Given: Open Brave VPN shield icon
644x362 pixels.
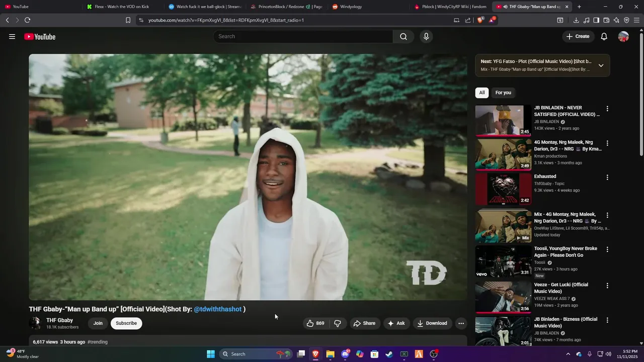Looking at the screenshot, I should click(626, 20).
